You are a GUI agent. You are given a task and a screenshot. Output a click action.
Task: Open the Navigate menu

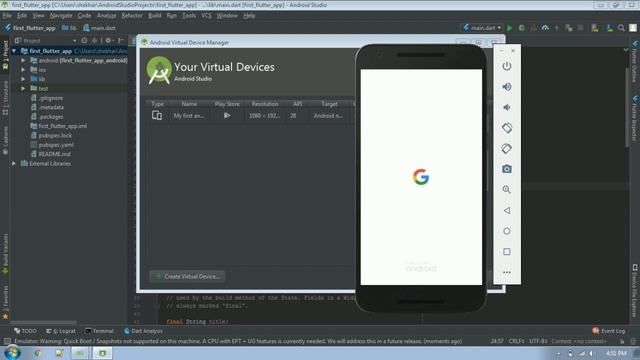pos(61,16)
